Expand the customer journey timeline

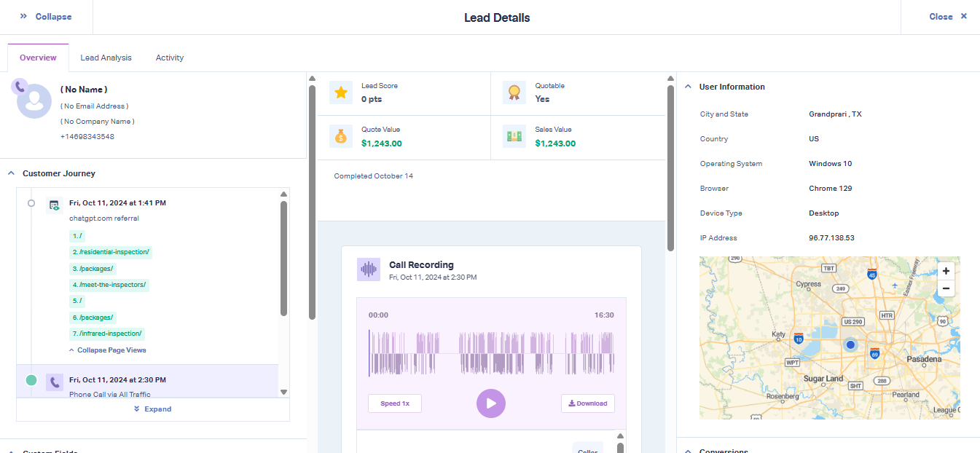(153, 409)
